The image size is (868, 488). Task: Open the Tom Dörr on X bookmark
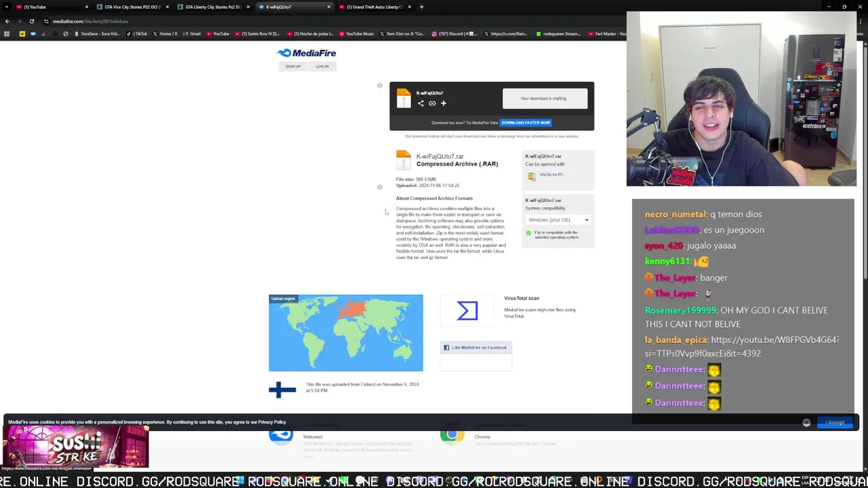(x=402, y=34)
